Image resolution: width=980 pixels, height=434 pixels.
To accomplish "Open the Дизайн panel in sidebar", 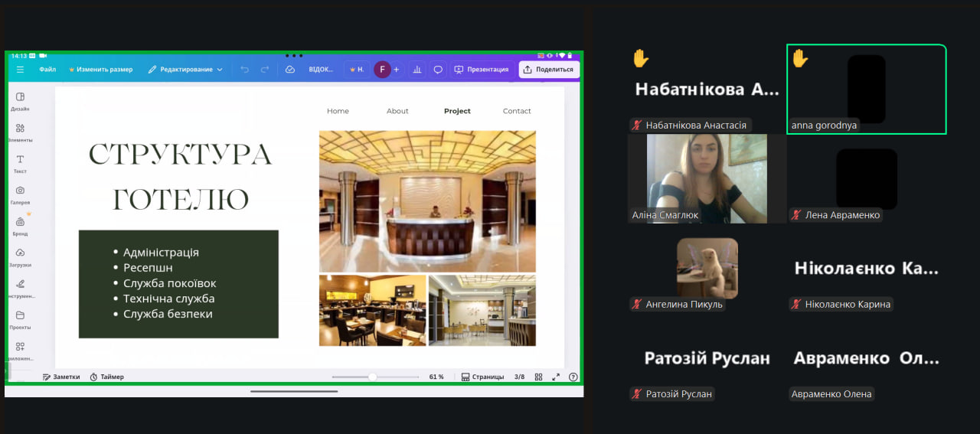I will pos(20,101).
